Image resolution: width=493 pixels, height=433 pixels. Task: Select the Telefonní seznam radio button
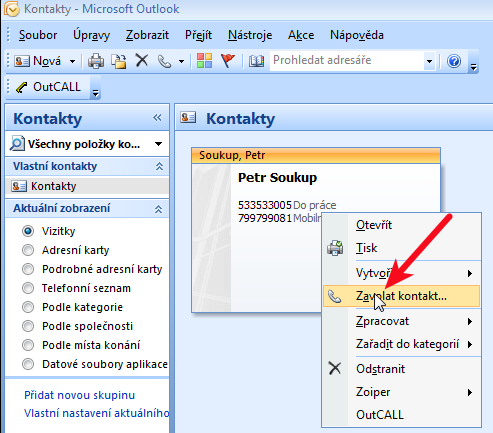click(28, 288)
